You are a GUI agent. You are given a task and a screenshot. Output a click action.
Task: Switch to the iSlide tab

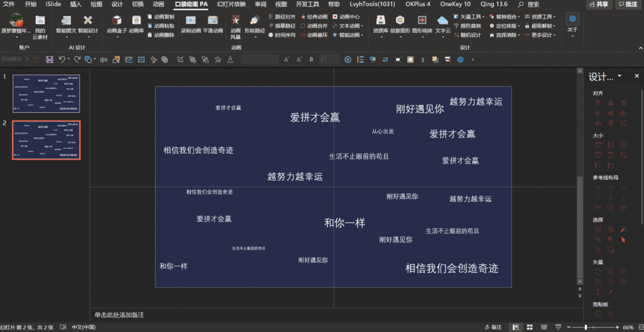click(53, 4)
